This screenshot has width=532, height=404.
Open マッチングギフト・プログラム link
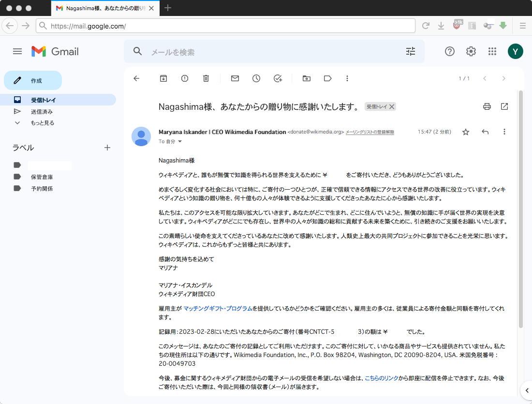click(218, 308)
